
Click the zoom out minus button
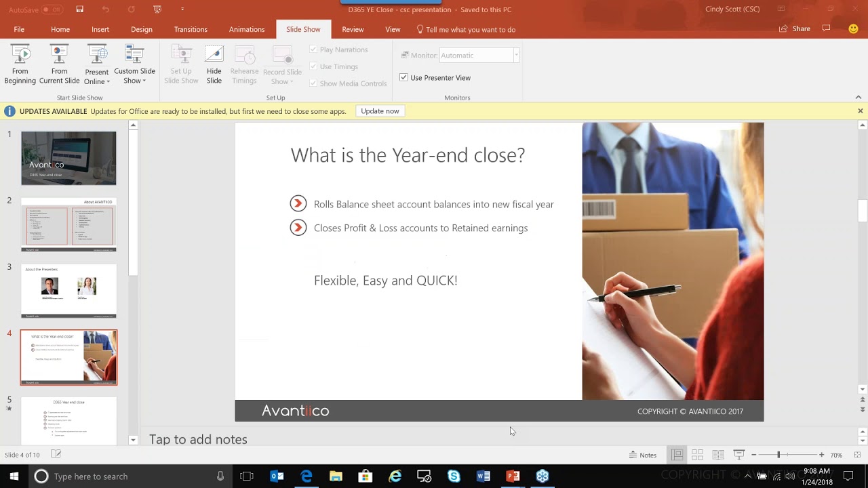click(753, 455)
